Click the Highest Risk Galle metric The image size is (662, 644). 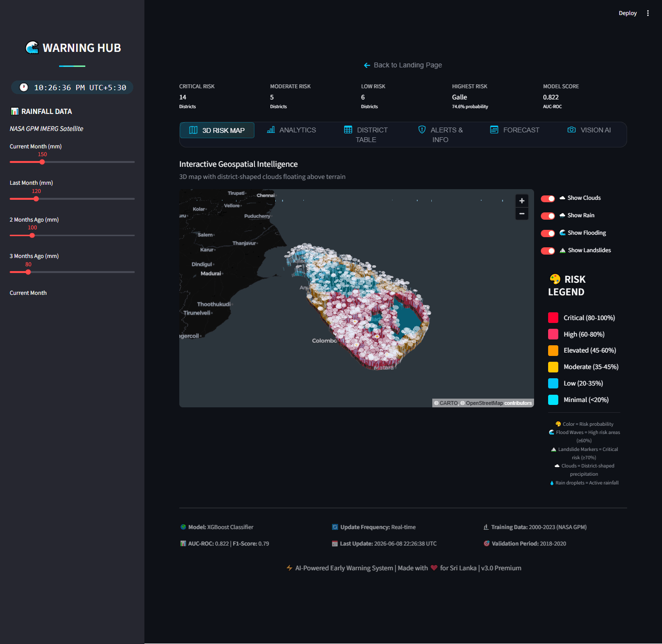[459, 97]
